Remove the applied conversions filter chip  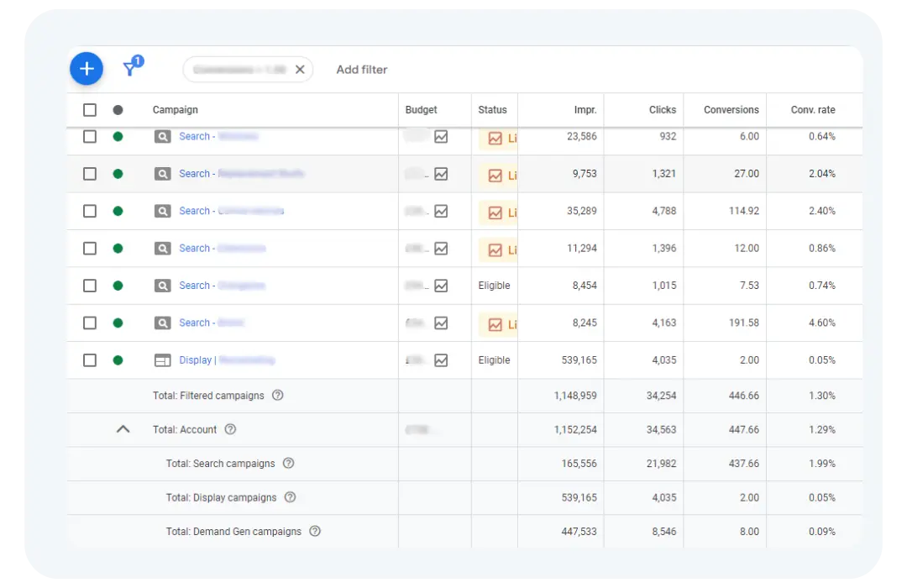pyautogui.click(x=300, y=70)
